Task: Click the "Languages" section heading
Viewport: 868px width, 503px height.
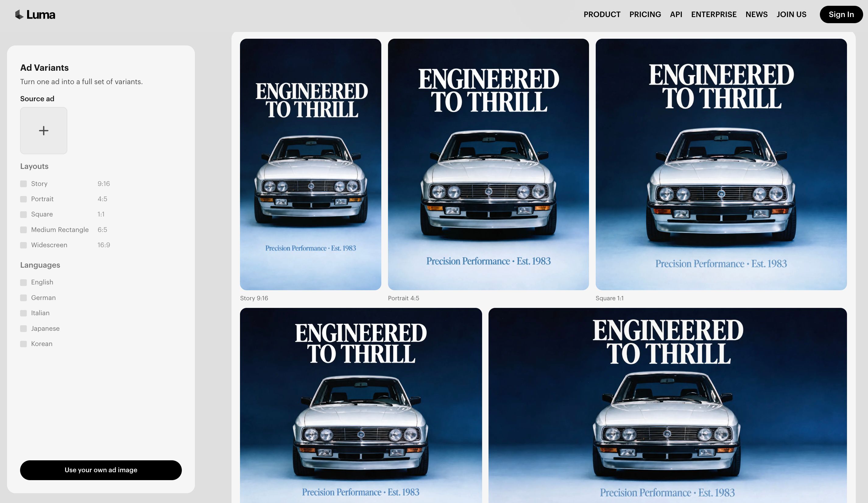Action: (40, 265)
